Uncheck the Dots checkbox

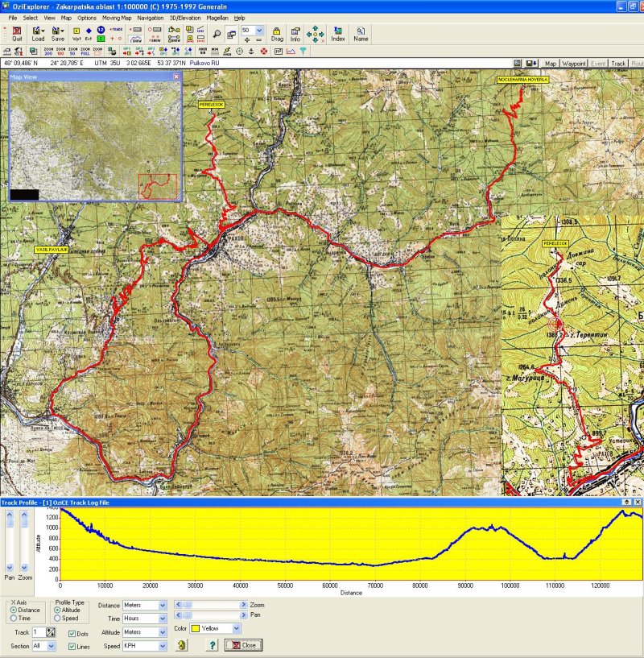pos(72,633)
